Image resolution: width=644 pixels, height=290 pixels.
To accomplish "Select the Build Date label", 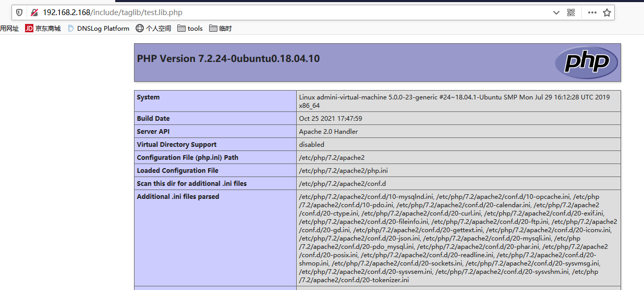I will point(153,119).
